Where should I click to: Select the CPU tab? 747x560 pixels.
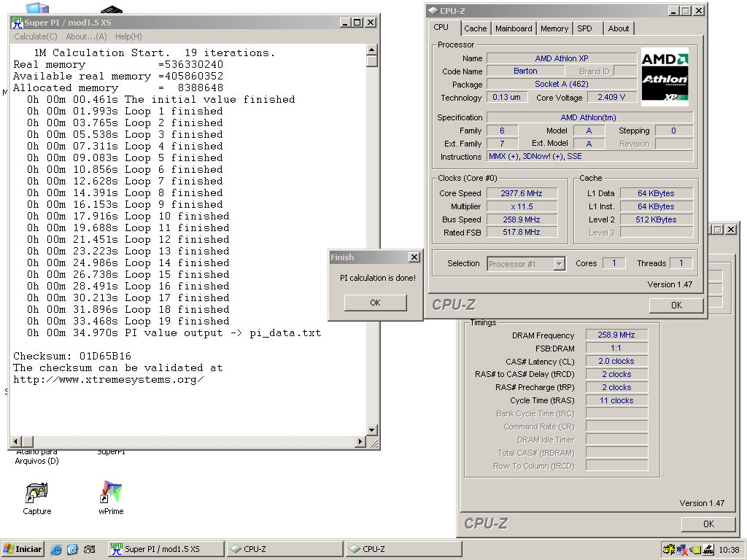(441, 28)
